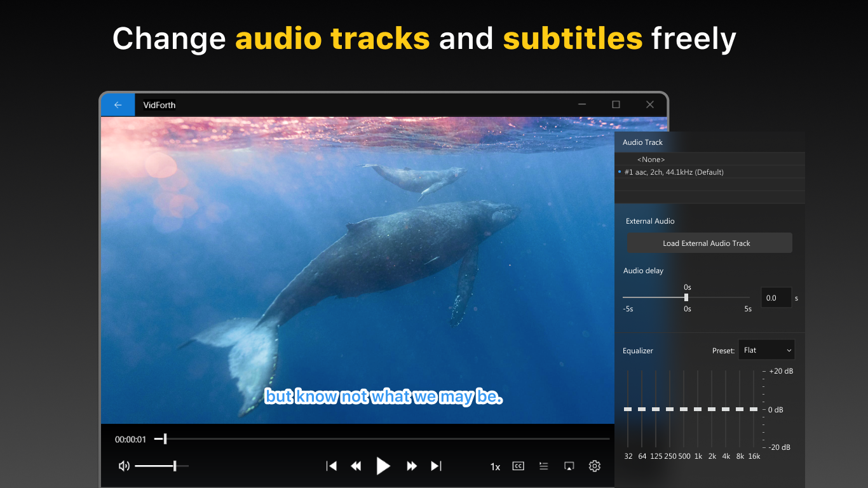Click the VidForth title bar
This screenshot has height=488, width=868.
pyautogui.click(x=159, y=104)
